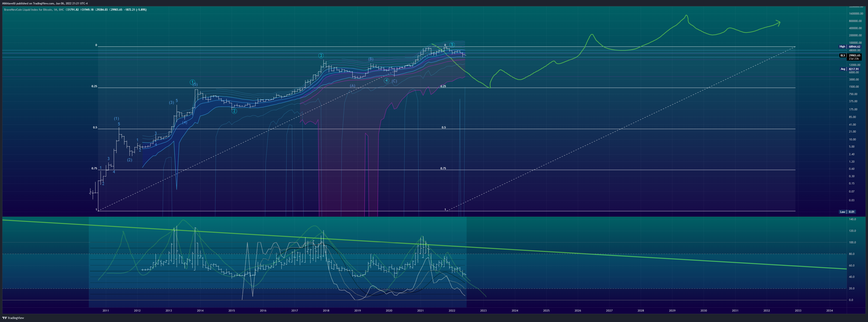This screenshot has height=322, width=868.
Task: Click the 140.0 indicator scale value
Action: (853, 219)
